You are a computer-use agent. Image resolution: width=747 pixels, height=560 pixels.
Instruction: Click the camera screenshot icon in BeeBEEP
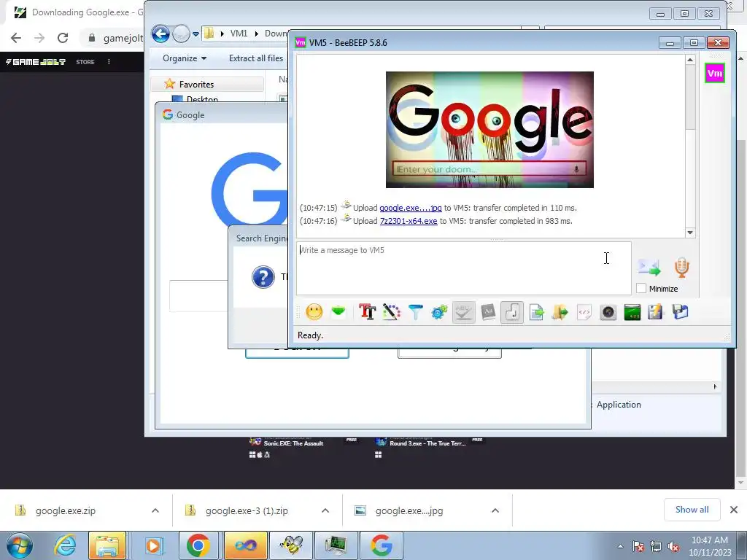click(608, 312)
